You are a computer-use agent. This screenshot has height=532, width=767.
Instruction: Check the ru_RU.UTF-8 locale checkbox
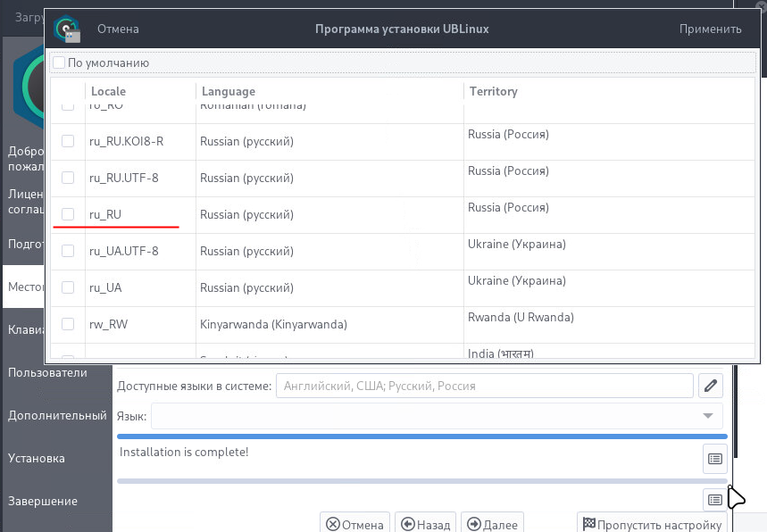coord(68,178)
